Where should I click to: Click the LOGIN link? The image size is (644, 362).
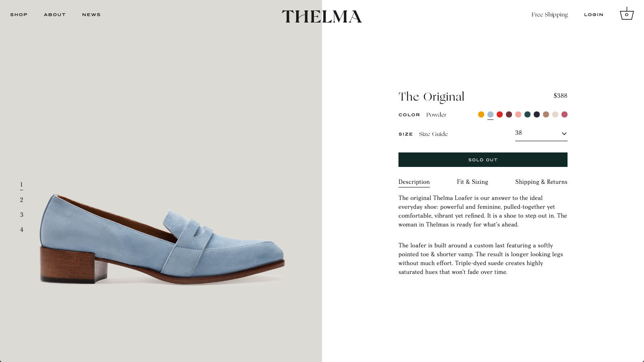click(x=594, y=14)
